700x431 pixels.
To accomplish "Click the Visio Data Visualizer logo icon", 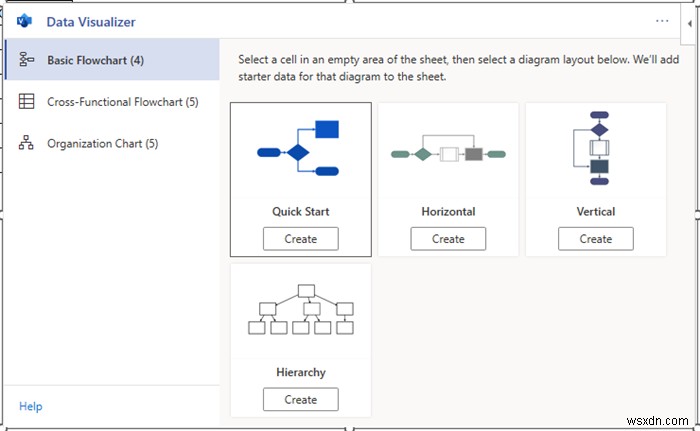I will [24, 21].
